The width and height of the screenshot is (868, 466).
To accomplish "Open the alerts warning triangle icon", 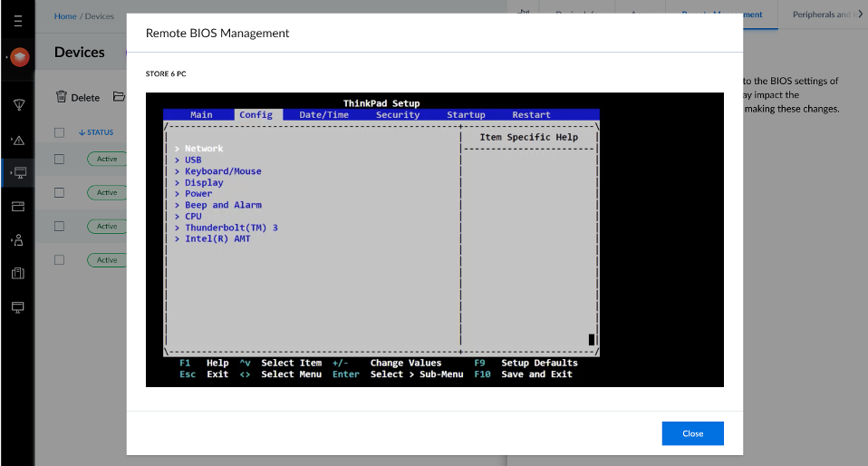I will (x=19, y=141).
